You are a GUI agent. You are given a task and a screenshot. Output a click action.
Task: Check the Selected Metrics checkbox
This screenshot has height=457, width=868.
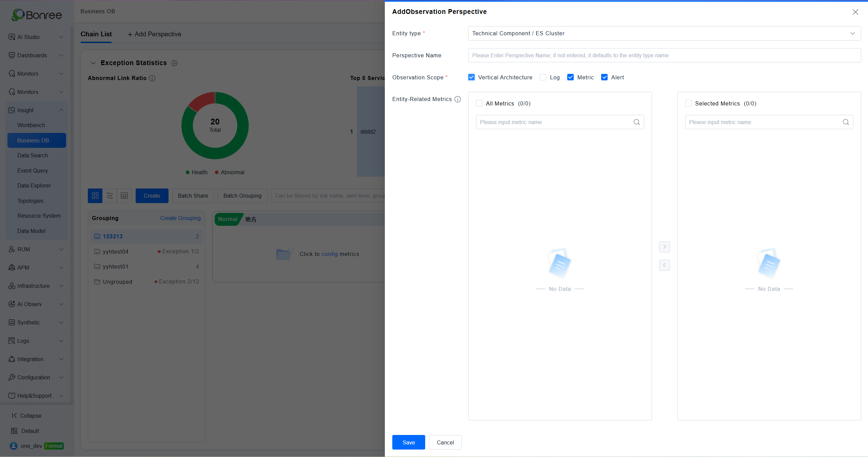coord(688,103)
